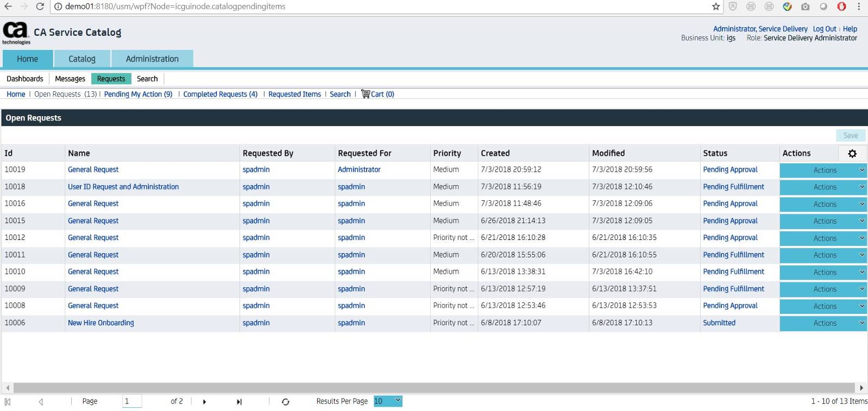Open the shopping cart icon

point(366,94)
